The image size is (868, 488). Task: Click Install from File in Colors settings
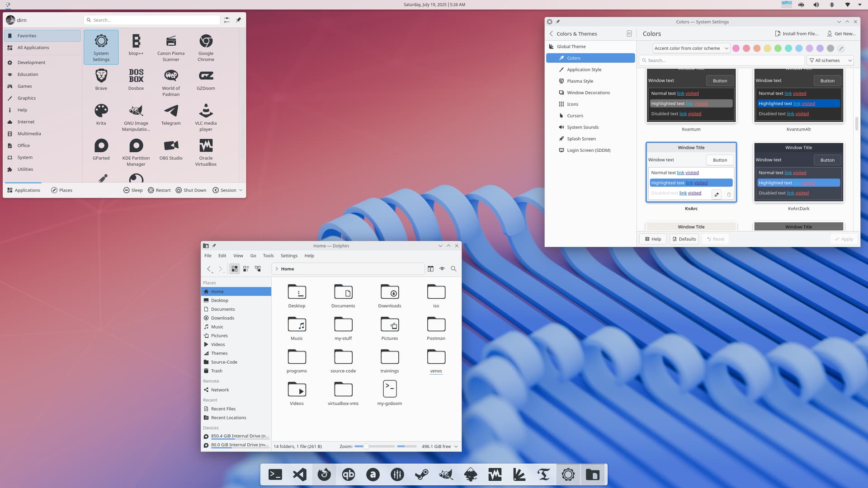[797, 34]
